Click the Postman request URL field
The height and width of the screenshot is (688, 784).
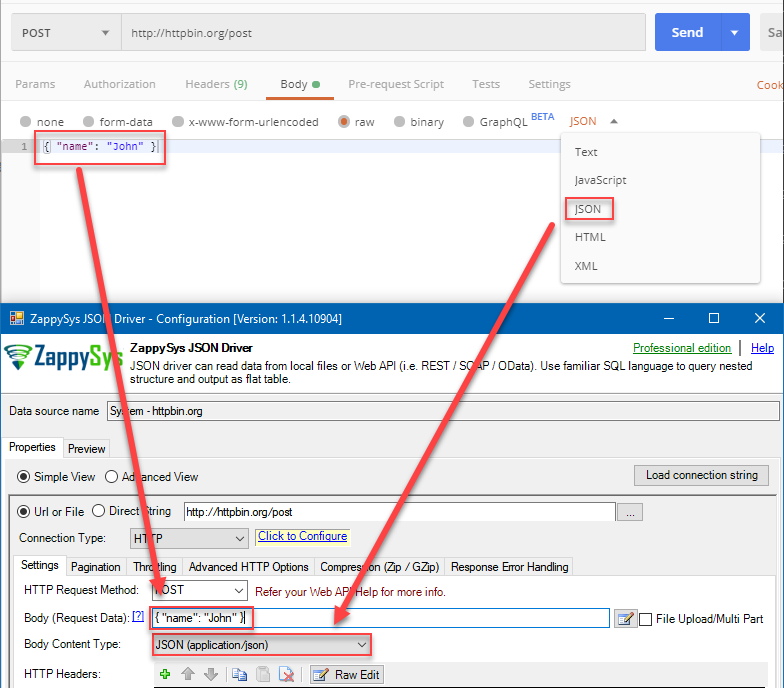[384, 33]
